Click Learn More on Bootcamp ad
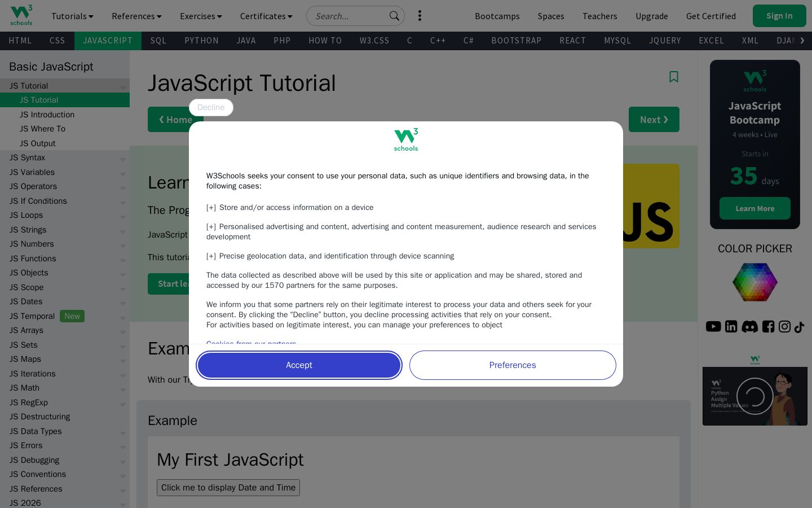Viewport: 812px width, 508px height. coord(755,208)
